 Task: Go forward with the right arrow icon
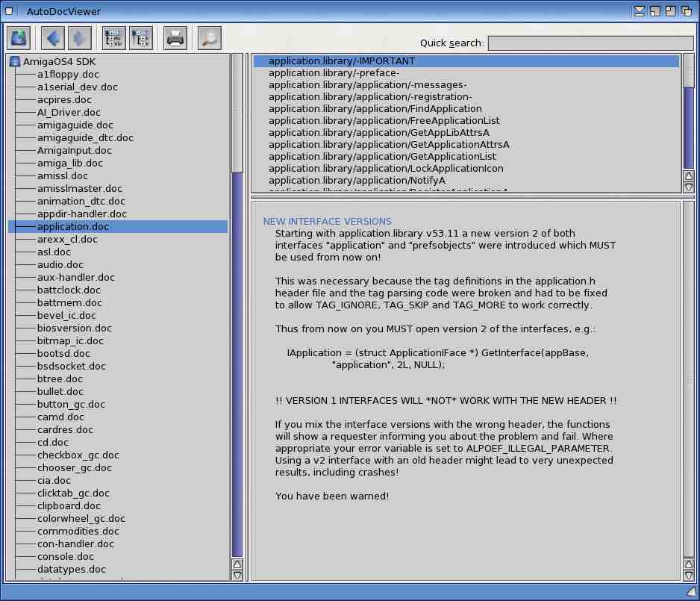pos(80,37)
